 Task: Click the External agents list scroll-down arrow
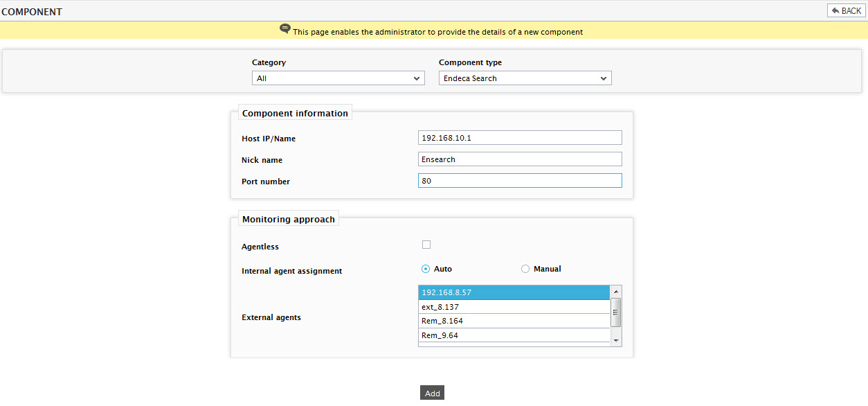616,340
